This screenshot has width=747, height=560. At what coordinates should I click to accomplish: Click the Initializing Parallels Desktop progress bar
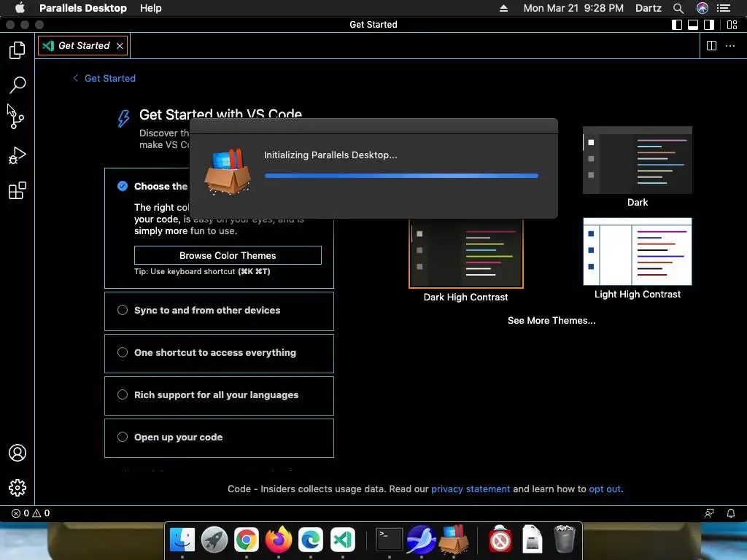tap(401, 176)
